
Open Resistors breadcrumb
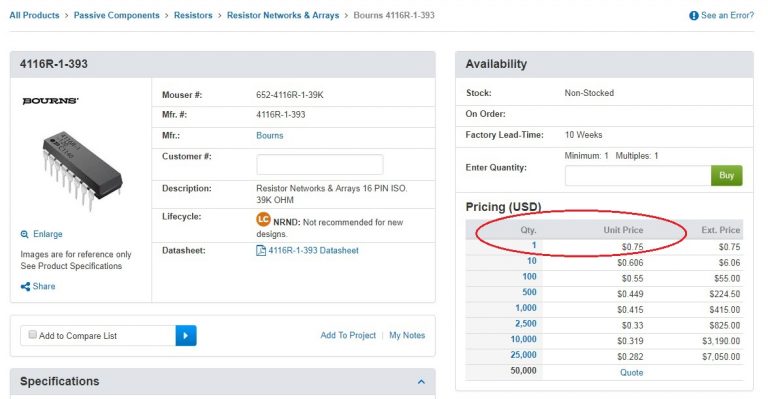click(x=193, y=15)
